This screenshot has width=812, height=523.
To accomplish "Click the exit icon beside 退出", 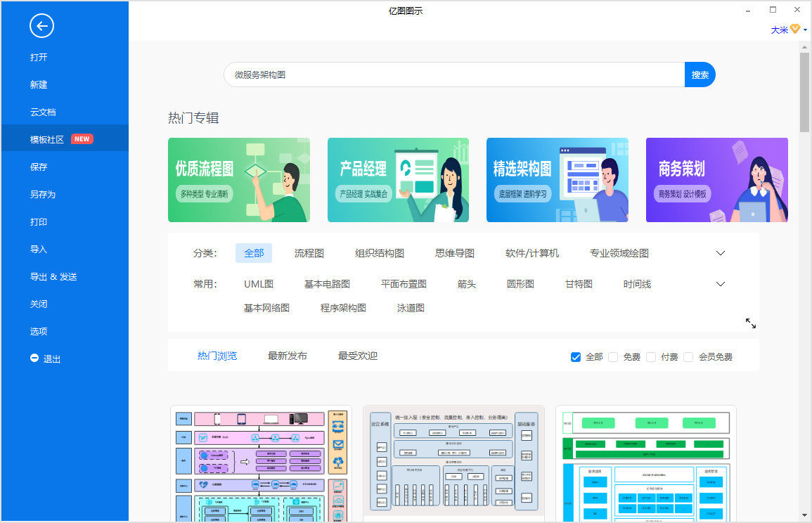I will (34, 358).
